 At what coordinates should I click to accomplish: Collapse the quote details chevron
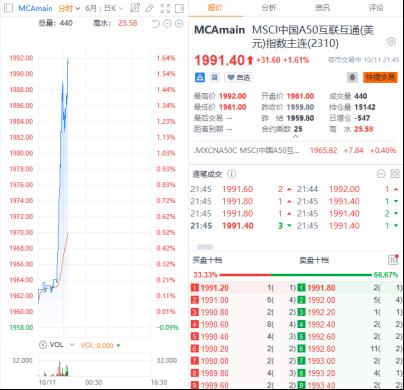(x=296, y=136)
